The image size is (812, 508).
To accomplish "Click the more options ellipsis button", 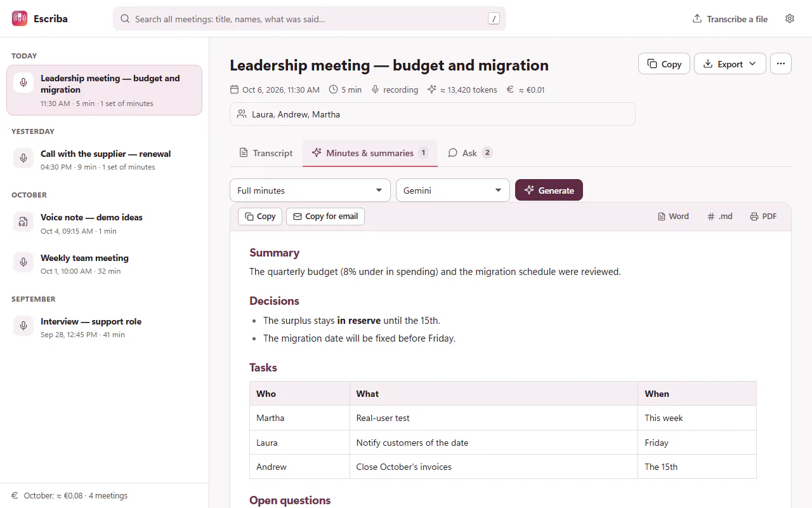I will (781, 63).
